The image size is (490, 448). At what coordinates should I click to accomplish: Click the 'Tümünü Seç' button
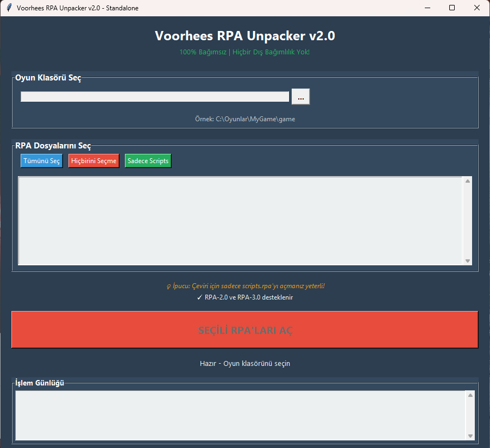42,161
